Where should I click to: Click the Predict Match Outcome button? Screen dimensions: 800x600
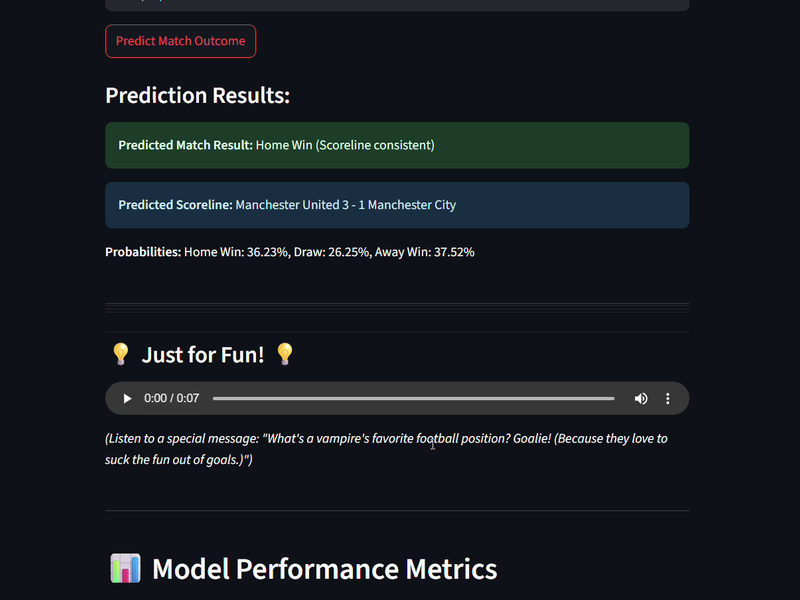coord(180,41)
